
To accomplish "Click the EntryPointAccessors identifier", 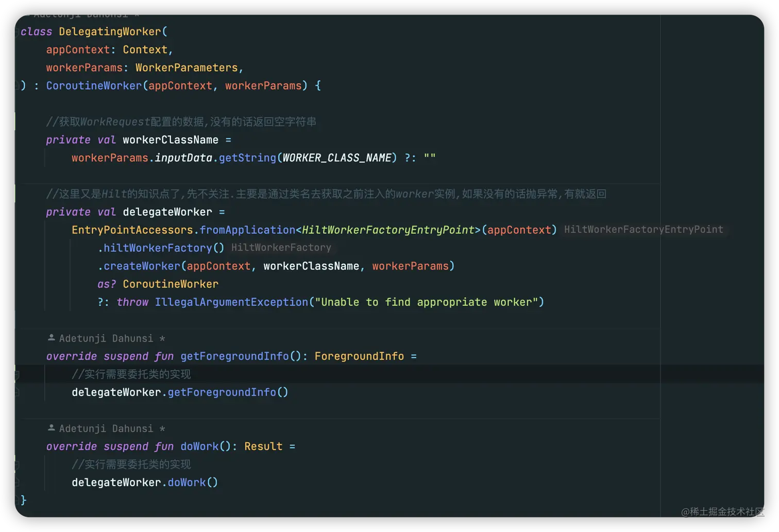I will pyautogui.click(x=132, y=230).
